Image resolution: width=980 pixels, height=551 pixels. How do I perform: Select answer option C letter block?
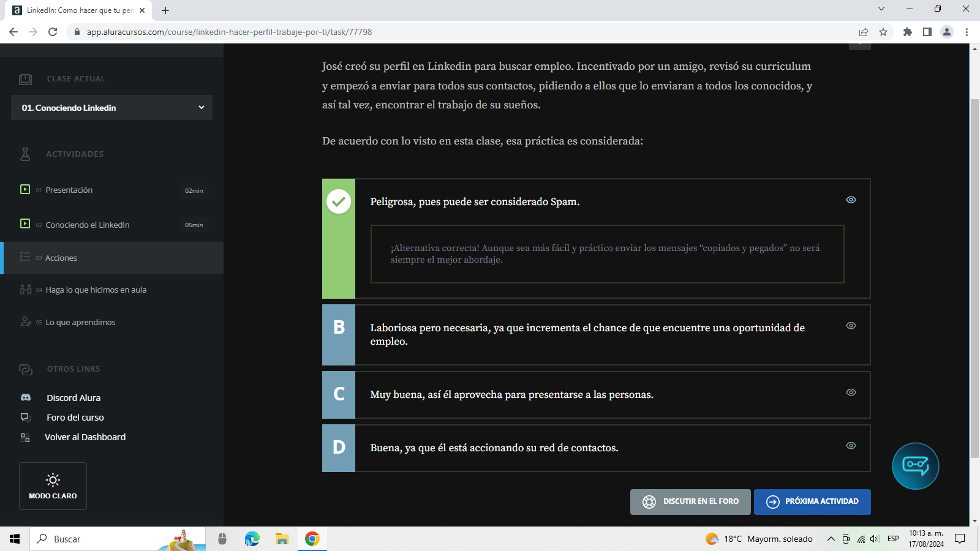tap(339, 395)
